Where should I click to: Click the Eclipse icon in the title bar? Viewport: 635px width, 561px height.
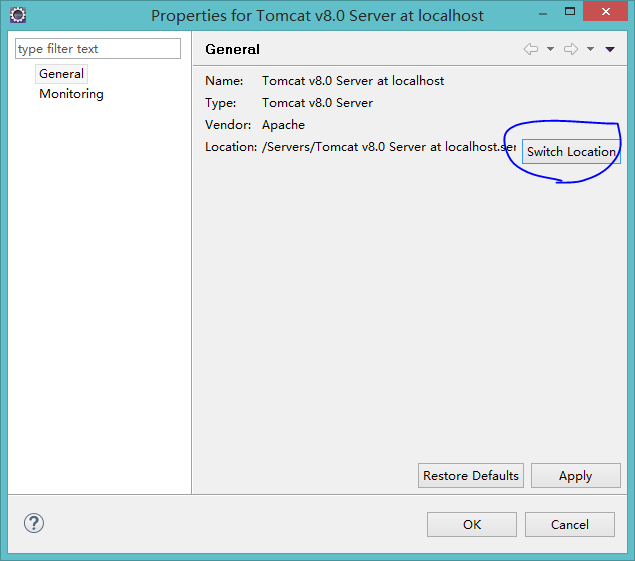point(18,15)
